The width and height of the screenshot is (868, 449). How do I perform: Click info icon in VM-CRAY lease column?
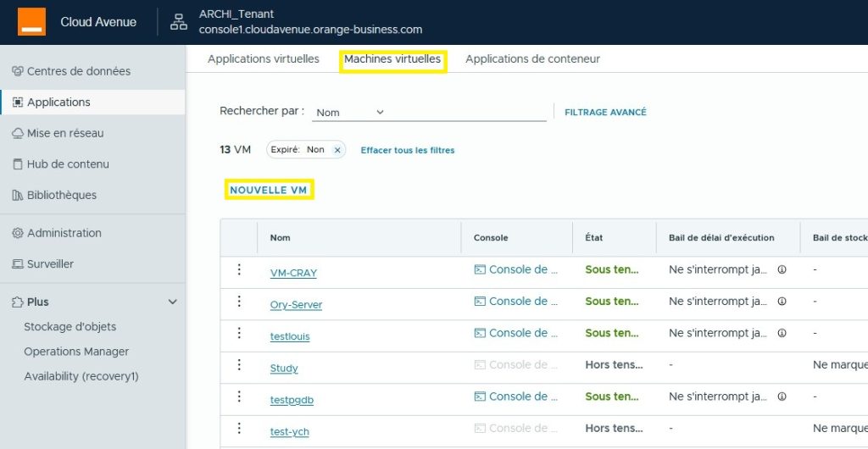click(782, 270)
